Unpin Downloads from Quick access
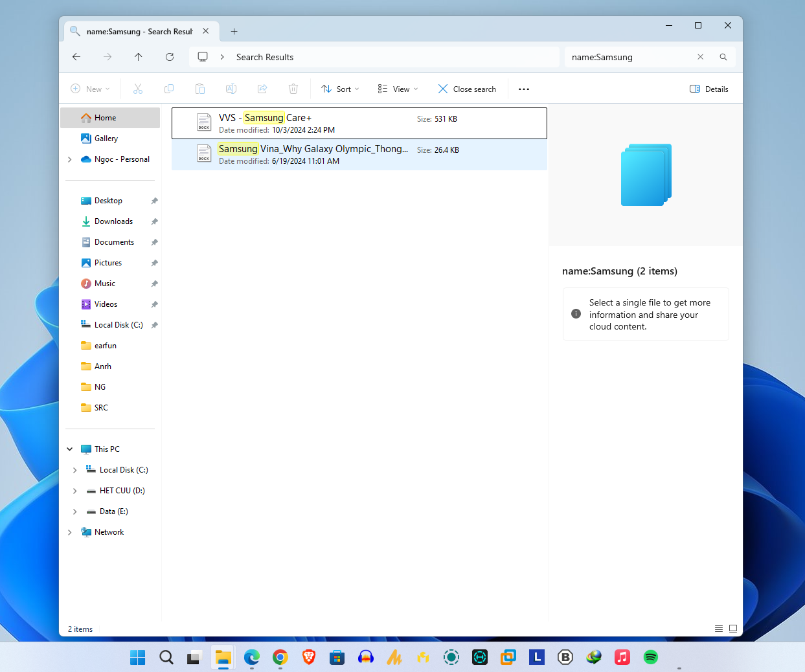805x672 pixels. tap(154, 221)
